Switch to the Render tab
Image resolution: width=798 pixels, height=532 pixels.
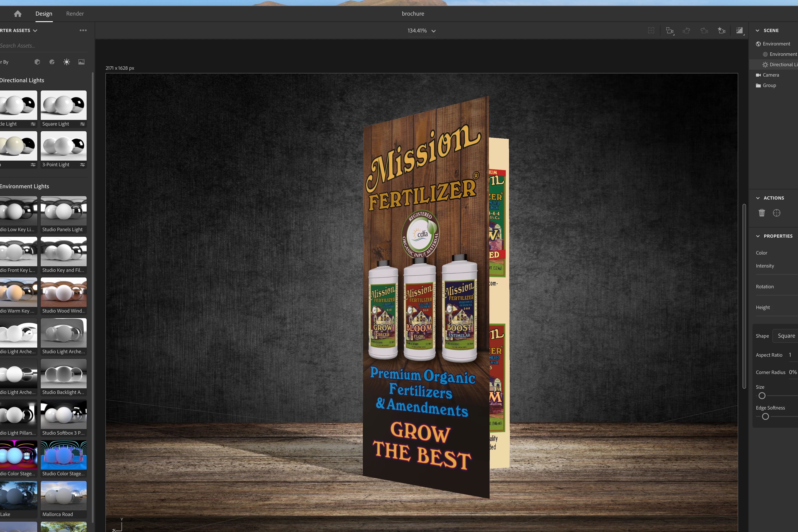(x=75, y=14)
